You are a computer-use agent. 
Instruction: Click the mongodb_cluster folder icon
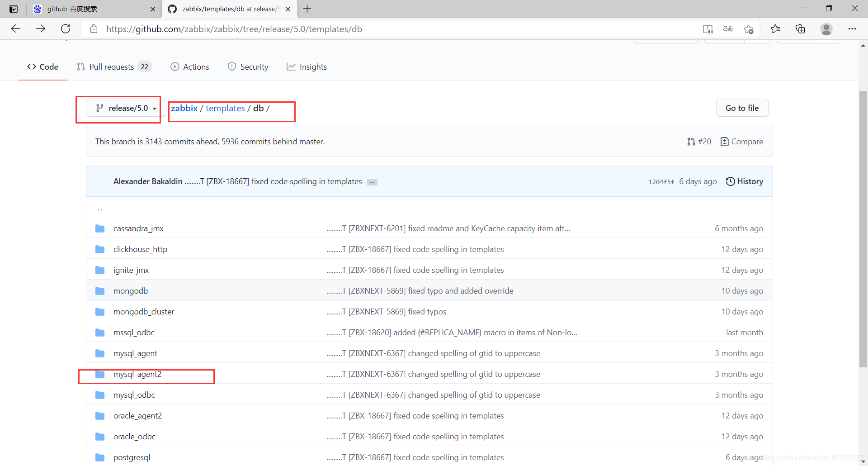pos(100,312)
